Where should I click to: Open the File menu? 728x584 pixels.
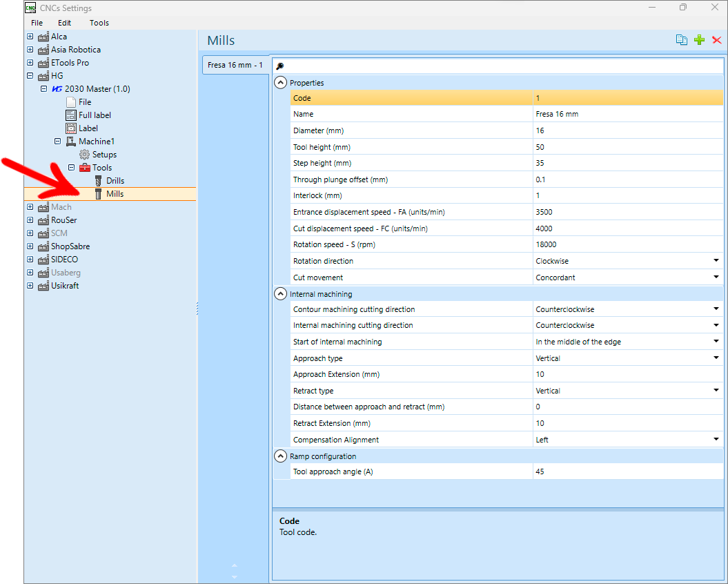tap(37, 23)
